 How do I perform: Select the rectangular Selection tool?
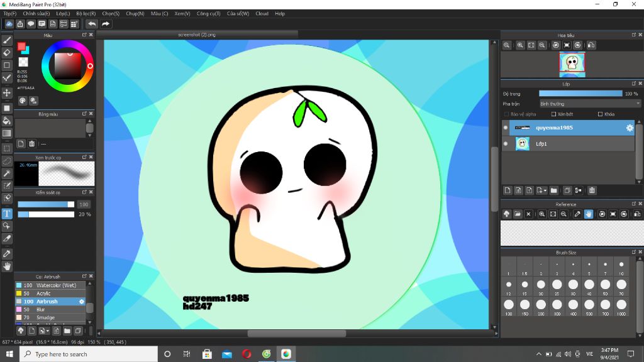[7, 148]
